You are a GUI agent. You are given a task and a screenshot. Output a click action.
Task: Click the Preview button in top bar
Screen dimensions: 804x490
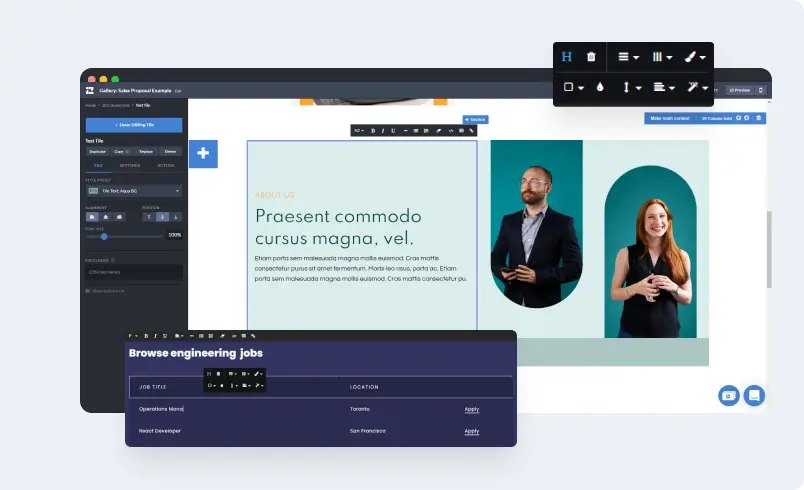click(739, 90)
